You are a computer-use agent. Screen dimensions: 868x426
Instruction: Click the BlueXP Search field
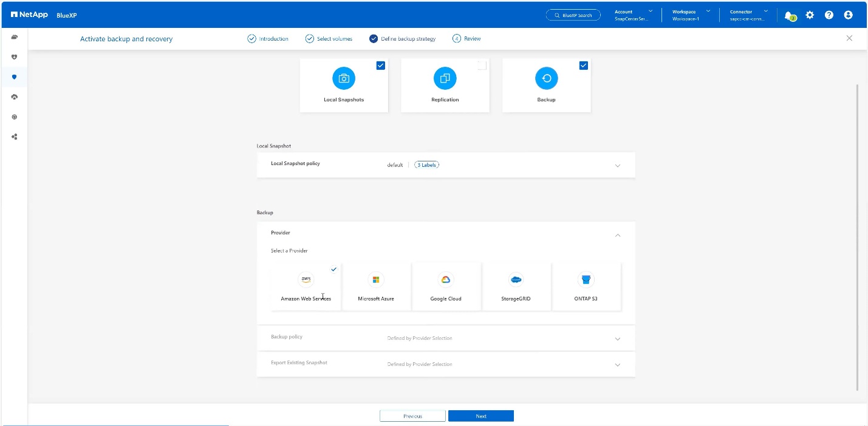point(573,15)
